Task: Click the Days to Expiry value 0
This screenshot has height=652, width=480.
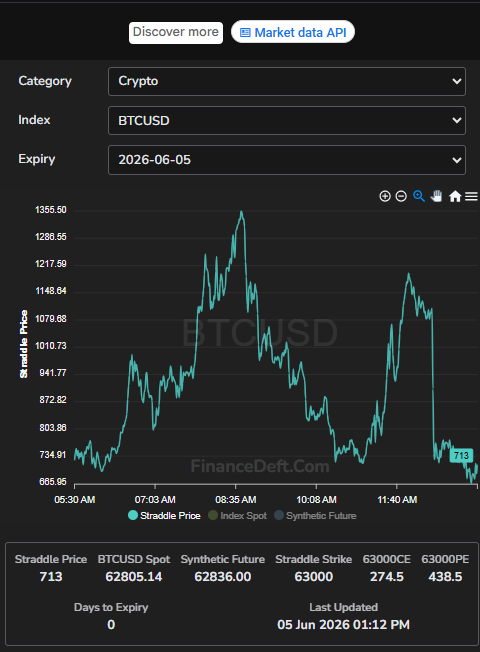Action: pos(111,625)
